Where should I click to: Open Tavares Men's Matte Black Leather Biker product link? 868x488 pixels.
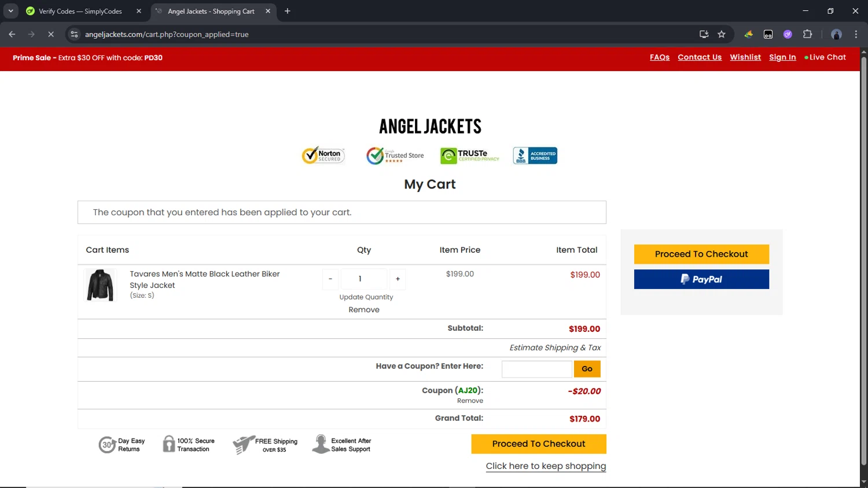click(205, 279)
